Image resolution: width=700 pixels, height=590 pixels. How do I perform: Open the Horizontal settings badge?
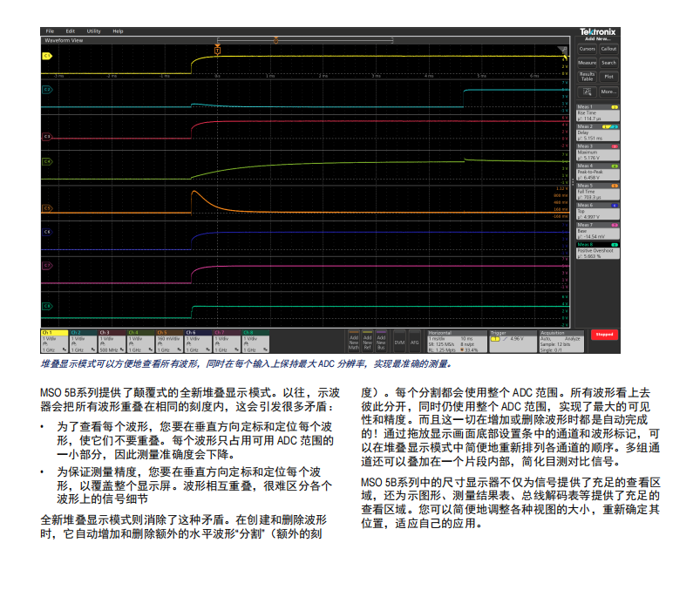(x=457, y=342)
